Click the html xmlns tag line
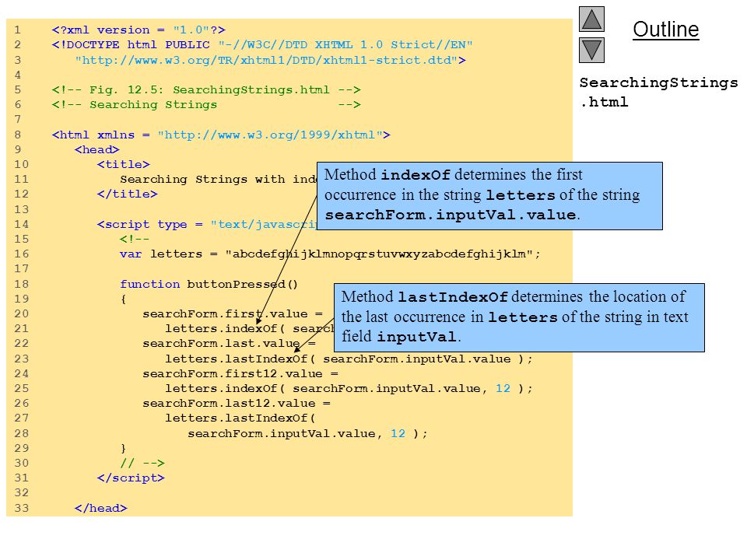This screenshot has height=560, width=747. tap(221, 135)
